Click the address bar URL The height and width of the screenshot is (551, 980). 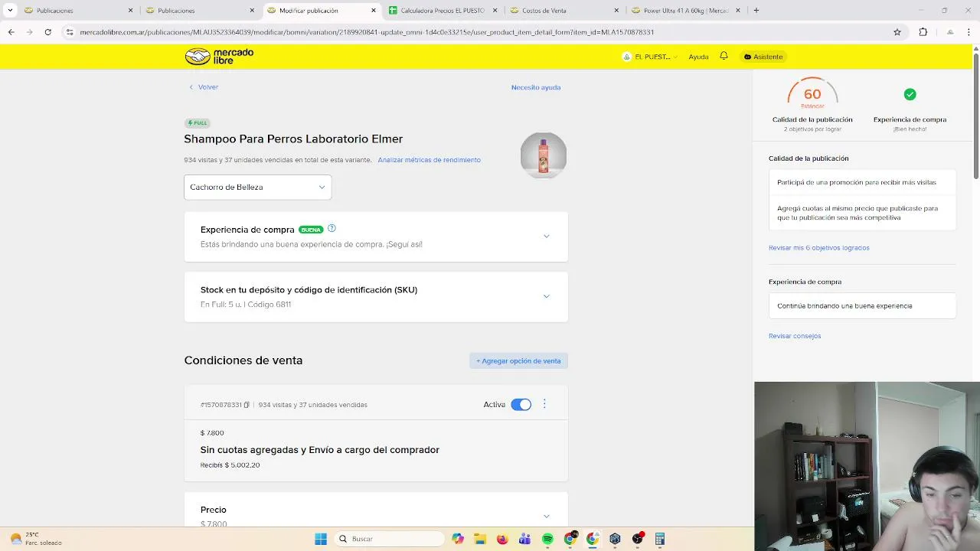point(367,32)
